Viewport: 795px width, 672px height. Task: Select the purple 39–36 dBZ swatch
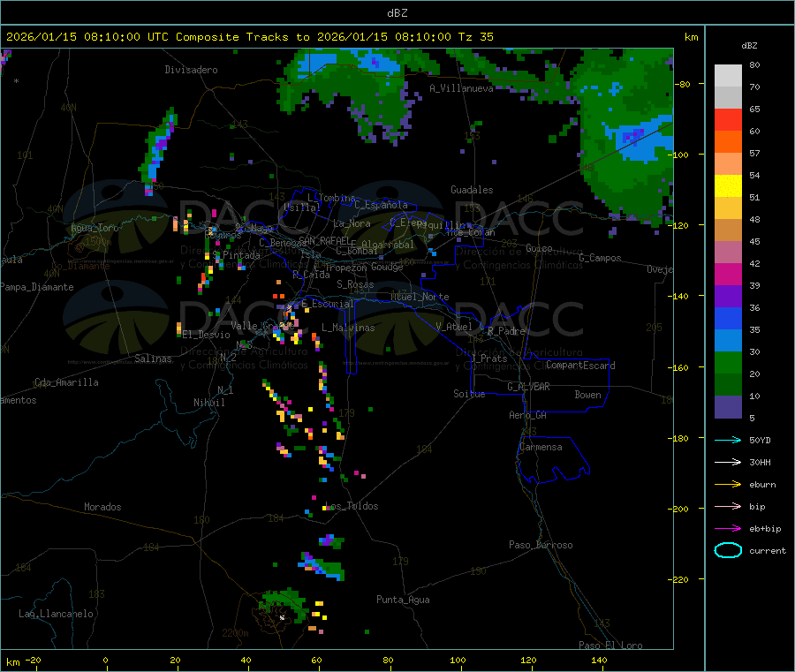tap(728, 297)
